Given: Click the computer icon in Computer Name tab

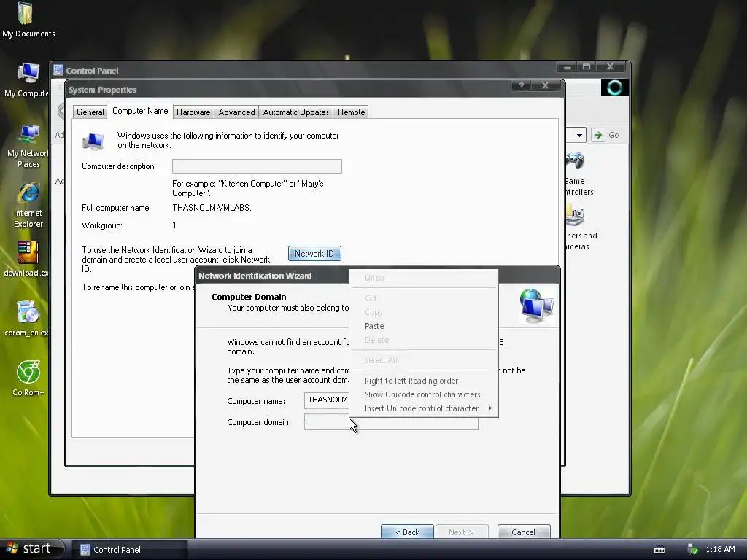Looking at the screenshot, I should pos(93,141).
